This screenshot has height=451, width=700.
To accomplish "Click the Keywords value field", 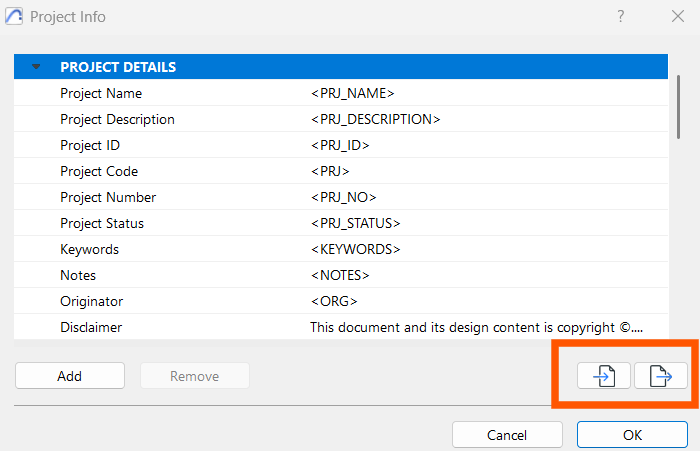I will [x=488, y=249].
